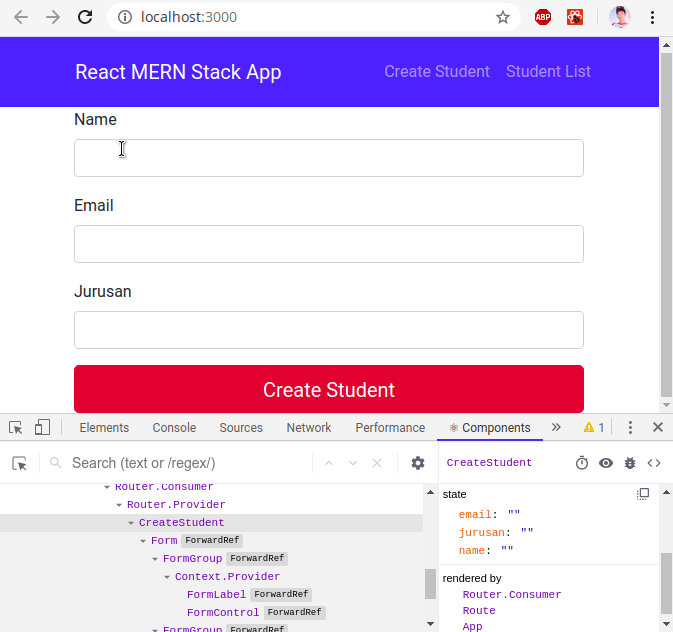Toggle device toolbar in DevTools

[42, 428]
